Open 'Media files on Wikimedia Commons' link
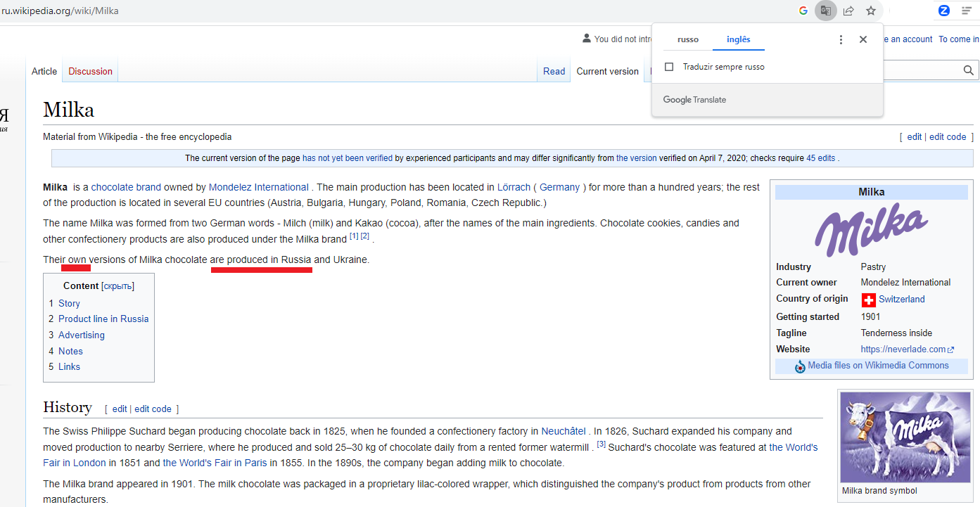Screen dimensions: 980x507 point(878,366)
